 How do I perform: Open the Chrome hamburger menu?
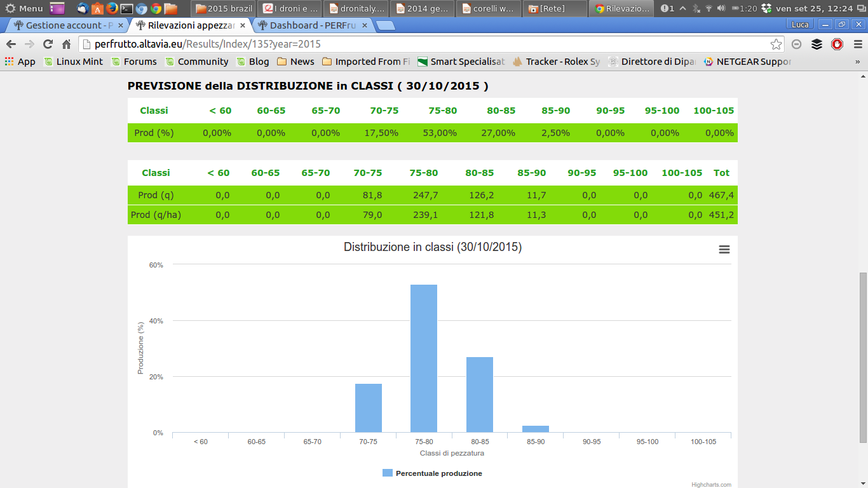[857, 44]
